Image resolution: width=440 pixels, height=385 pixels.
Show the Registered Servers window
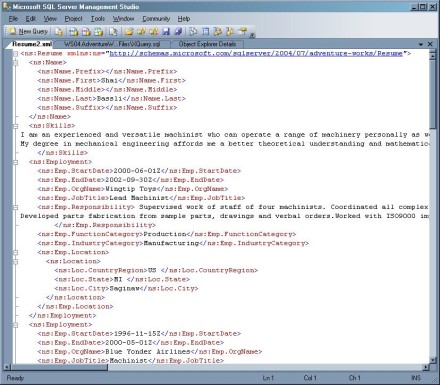click(x=193, y=32)
